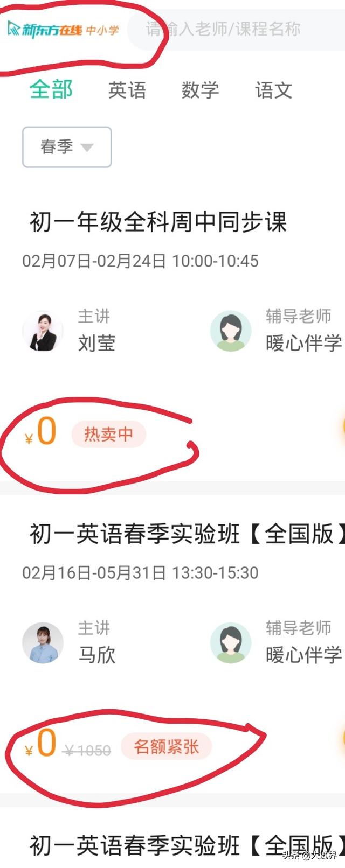The height and width of the screenshot is (868, 345).
Task: Tap the 暖心伴学 tutor avatar in the second course
Action: [x=231, y=643]
